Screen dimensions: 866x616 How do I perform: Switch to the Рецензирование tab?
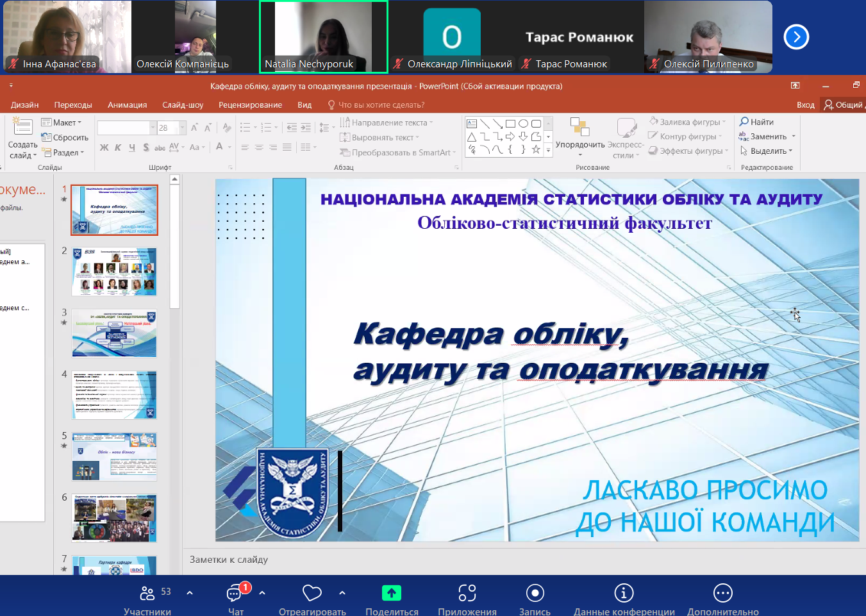pos(250,104)
